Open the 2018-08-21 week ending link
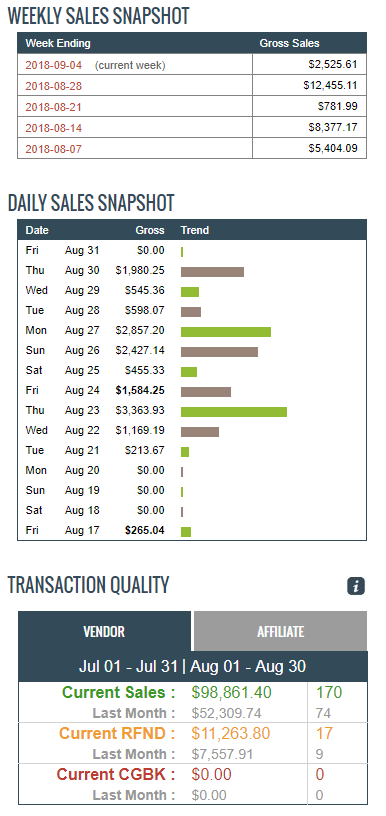Screen dimensions: 386x816 click(x=54, y=107)
